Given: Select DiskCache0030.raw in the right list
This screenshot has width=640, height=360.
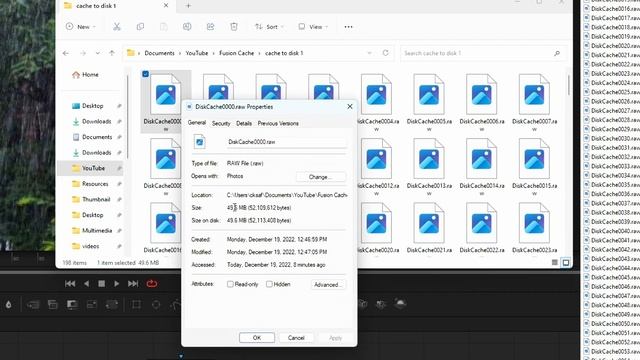Looking at the screenshot, I should click(611, 138).
